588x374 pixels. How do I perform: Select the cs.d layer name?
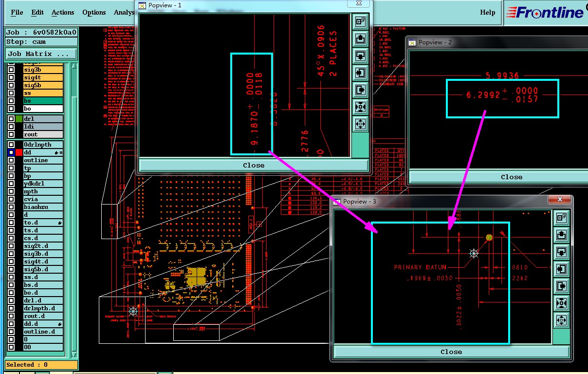43,238
